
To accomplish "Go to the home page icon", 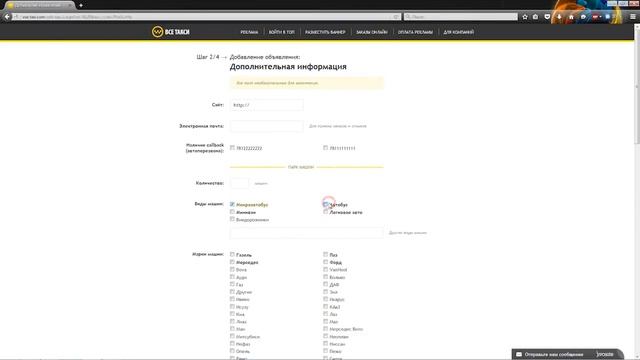I will 571,17.
